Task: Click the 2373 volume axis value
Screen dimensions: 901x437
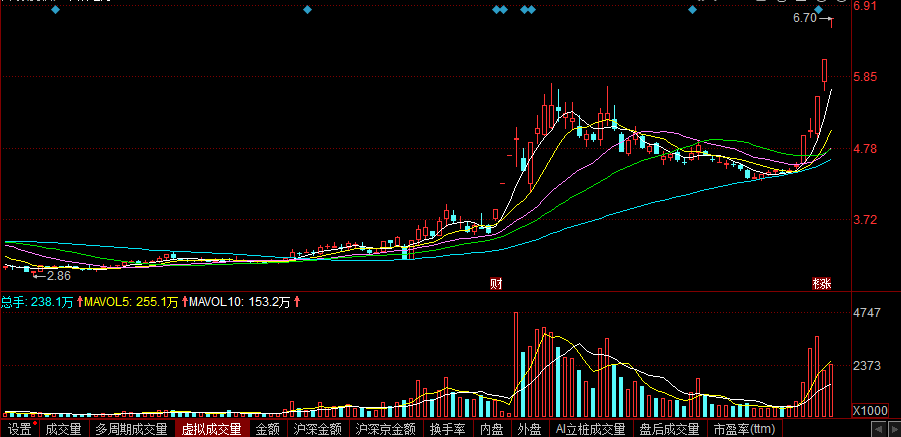Action: (x=867, y=366)
